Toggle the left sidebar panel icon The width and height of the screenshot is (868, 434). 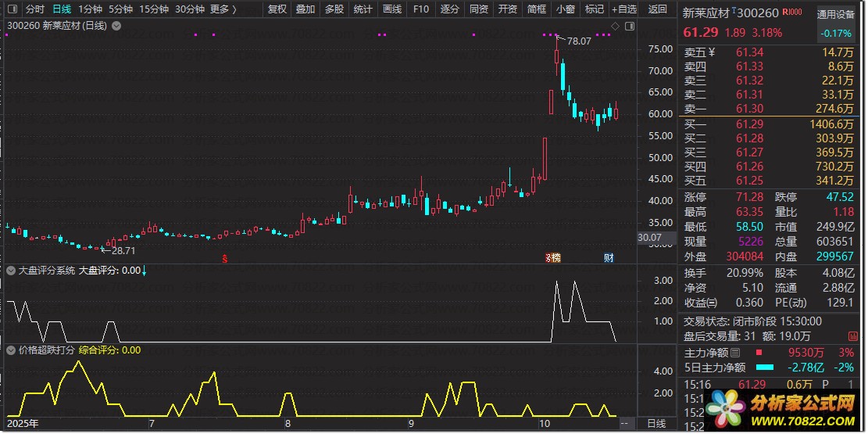pos(13,9)
